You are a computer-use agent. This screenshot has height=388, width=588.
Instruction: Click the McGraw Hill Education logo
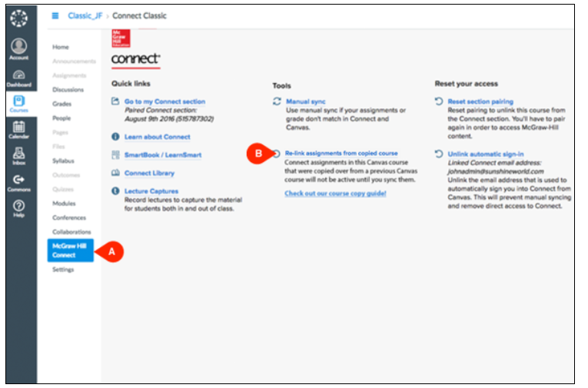coord(121,38)
